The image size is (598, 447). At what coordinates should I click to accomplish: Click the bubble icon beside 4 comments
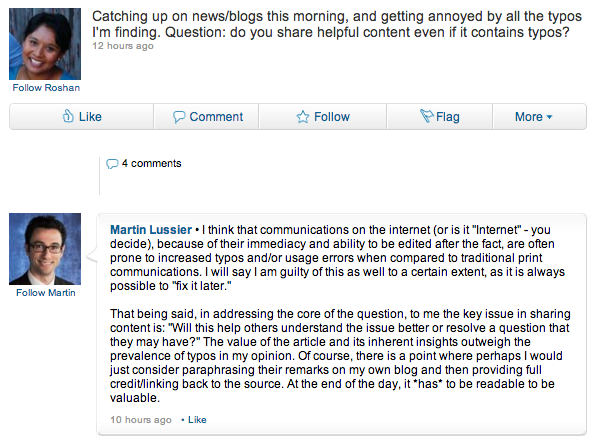pos(112,164)
